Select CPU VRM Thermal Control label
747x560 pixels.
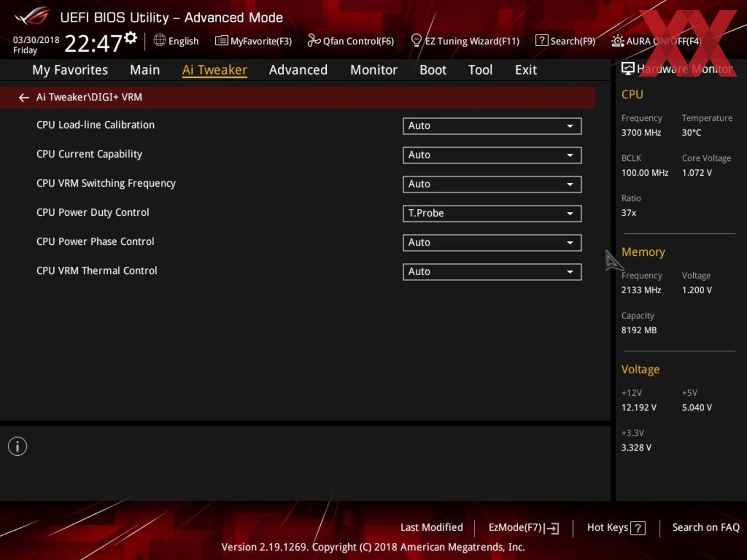[97, 271]
